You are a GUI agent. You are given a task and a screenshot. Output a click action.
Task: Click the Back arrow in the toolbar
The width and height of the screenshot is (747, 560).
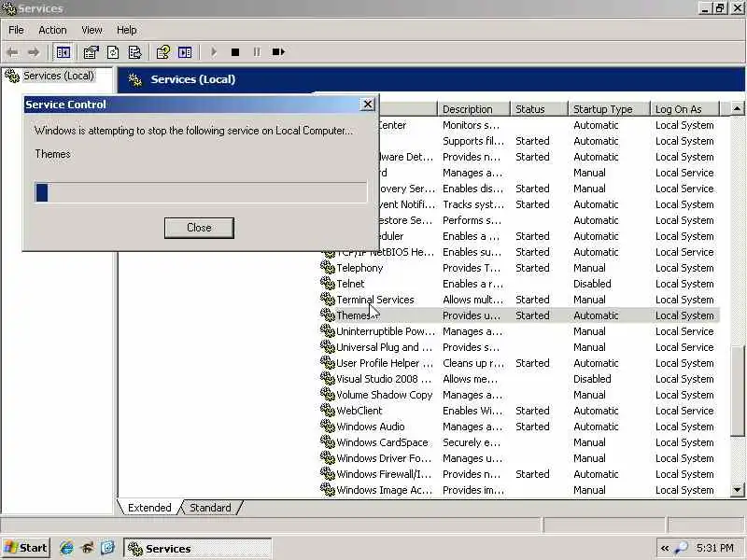coord(13,52)
